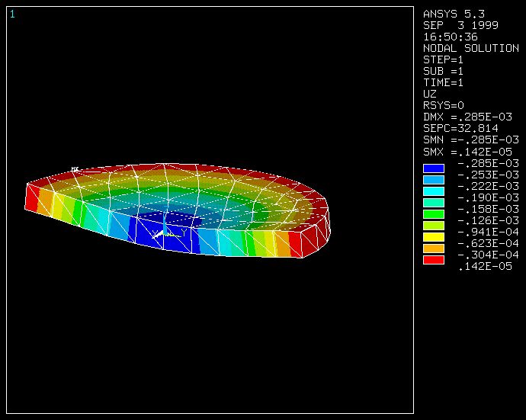Click the yellow legend swatch

[x=434, y=237]
